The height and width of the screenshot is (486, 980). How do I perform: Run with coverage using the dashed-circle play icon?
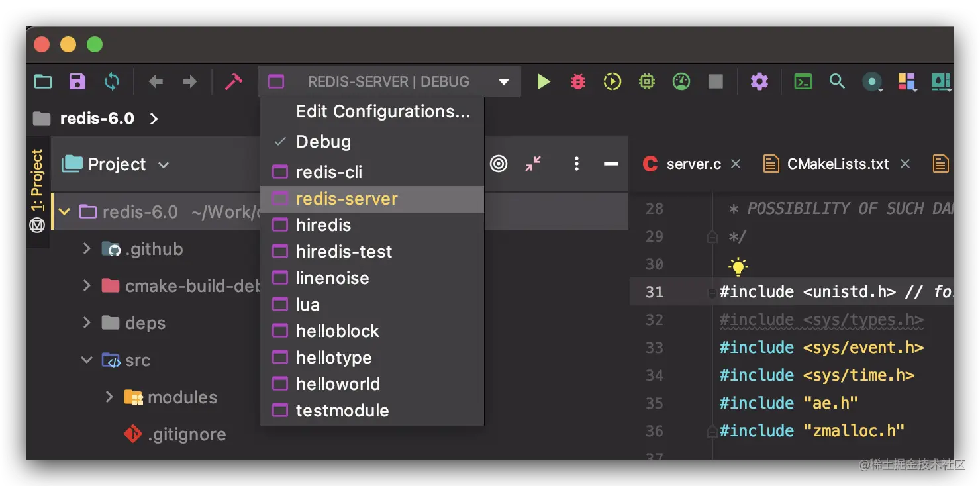[x=612, y=81]
